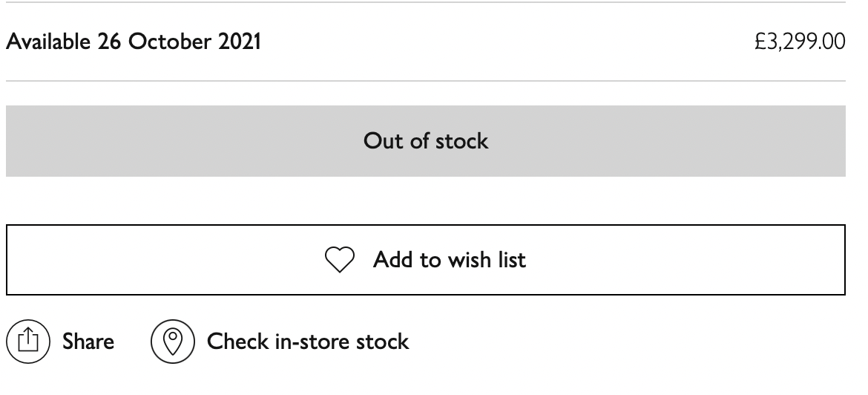868x395 pixels.
Task: Select the "Out of stock" label text
Action: pos(426,141)
